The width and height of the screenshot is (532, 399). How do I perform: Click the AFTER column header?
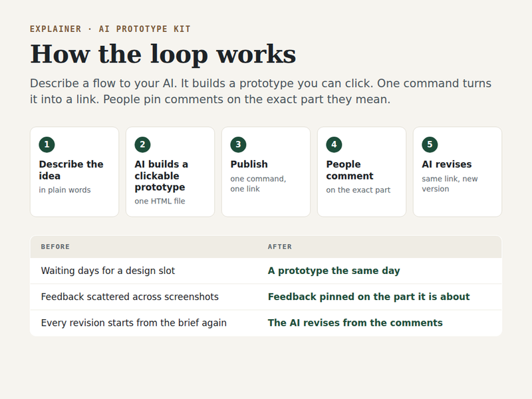[279, 247]
